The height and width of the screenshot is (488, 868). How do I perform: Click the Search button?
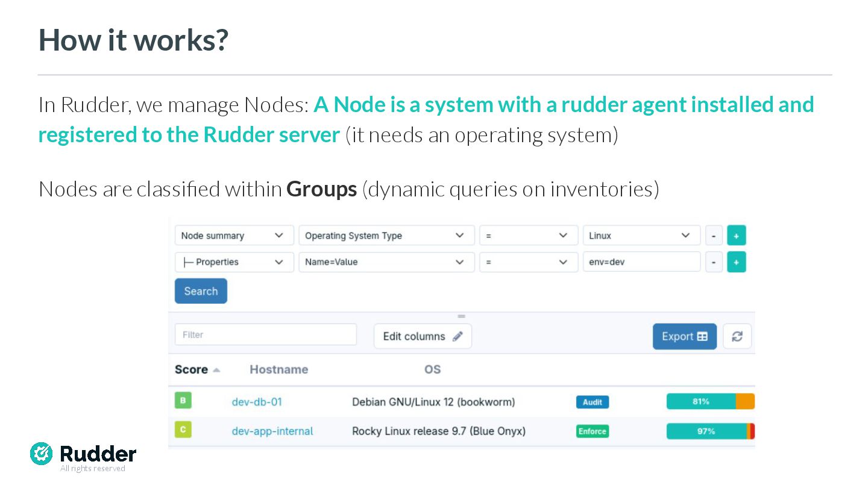[201, 291]
